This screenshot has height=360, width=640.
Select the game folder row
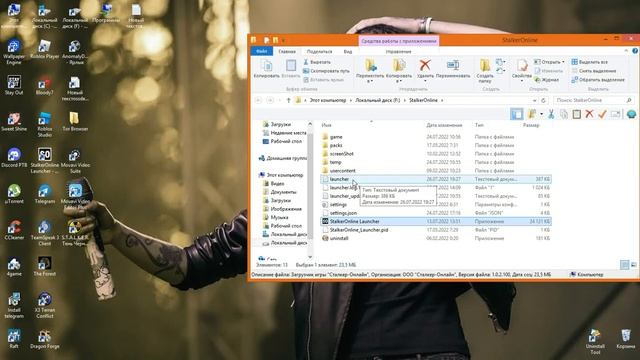(x=436, y=137)
